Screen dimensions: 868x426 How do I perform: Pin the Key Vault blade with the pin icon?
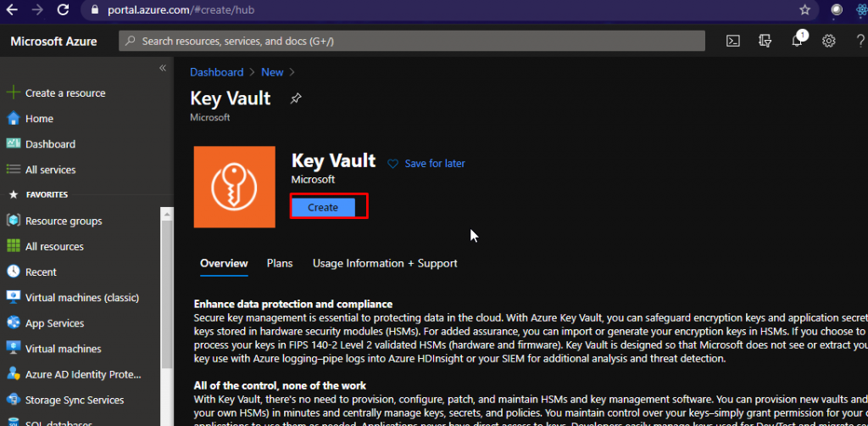click(x=296, y=98)
